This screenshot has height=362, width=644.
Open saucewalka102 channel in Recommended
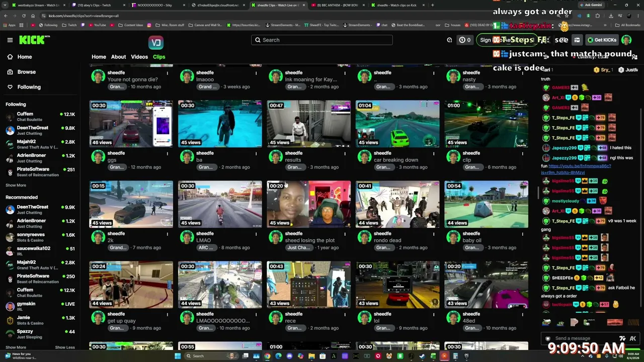click(40, 251)
